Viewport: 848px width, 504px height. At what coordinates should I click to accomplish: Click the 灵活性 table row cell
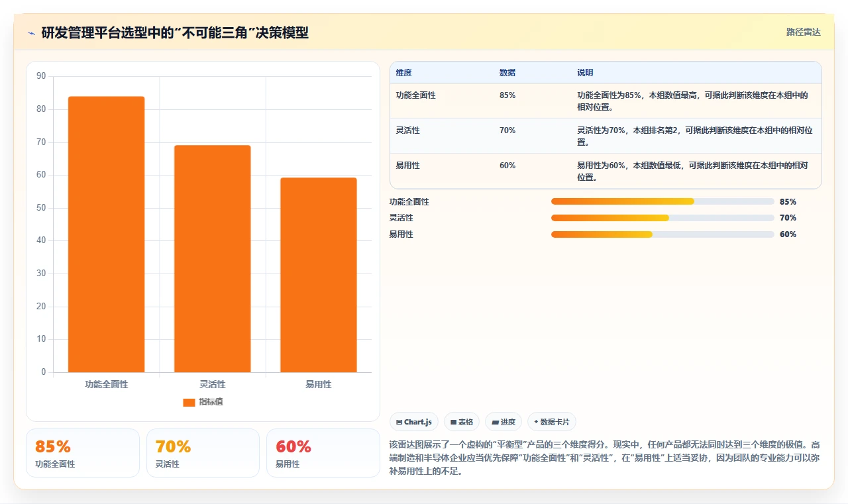pyautogui.click(x=408, y=130)
